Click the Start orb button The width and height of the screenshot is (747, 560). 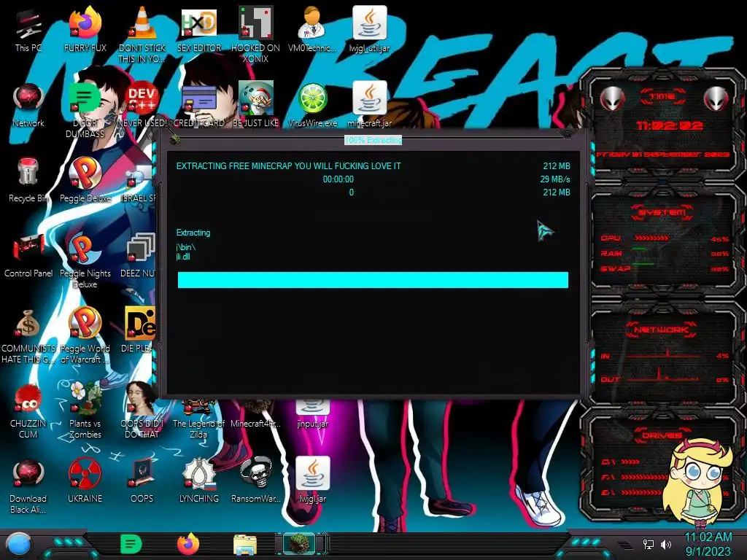(x=19, y=544)
